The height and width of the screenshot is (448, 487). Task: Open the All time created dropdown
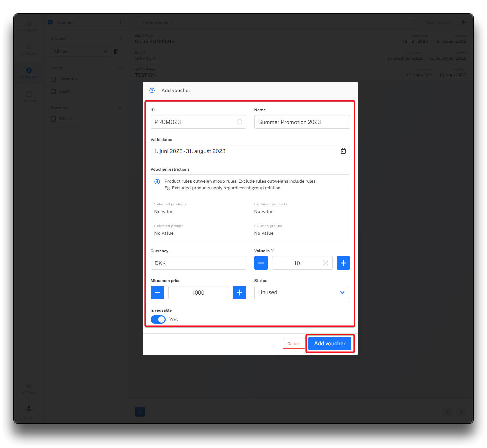tap(81, 51)
